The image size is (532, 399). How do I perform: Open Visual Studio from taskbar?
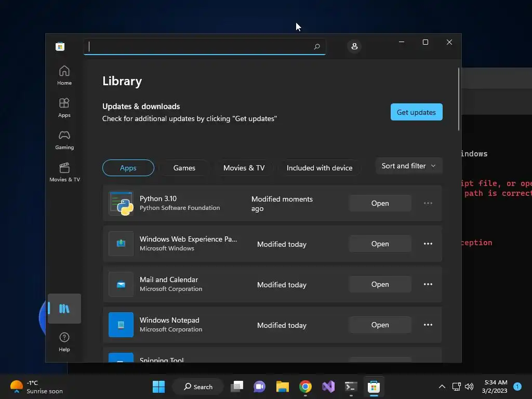click(x=328, y=387)
